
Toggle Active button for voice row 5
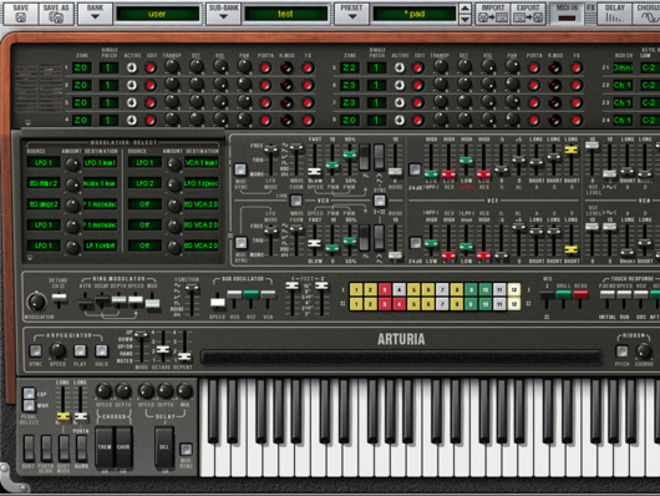click(x=399, y=67)
